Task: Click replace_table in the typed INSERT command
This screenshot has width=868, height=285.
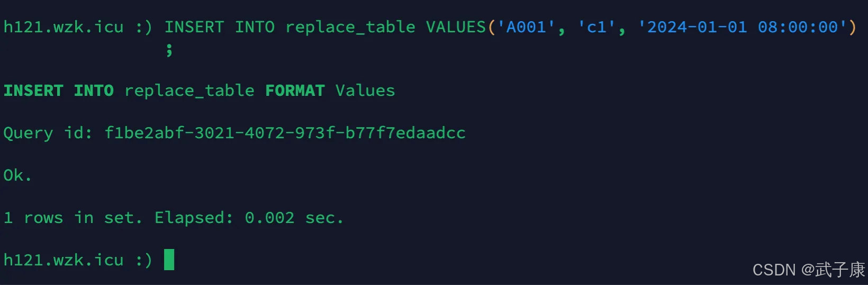Action: pyautogui.click(x=350, y=27)
